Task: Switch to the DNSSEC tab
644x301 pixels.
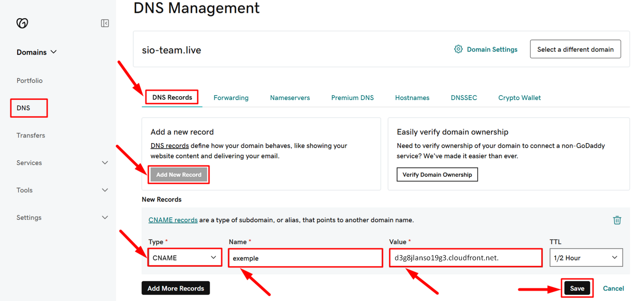Action: (x=464, y=98)
